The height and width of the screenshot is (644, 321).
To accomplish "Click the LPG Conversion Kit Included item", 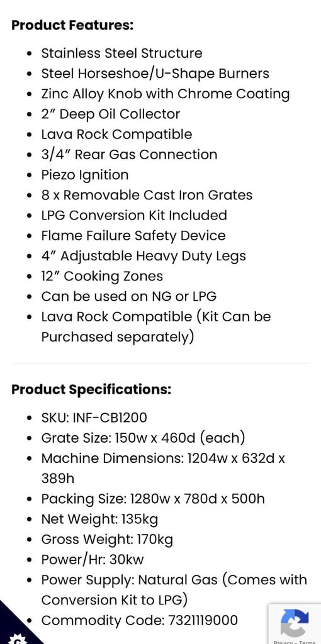I will [134, 216].
